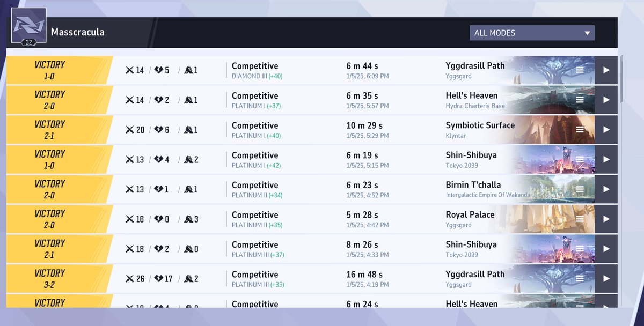
Task: Click the 10 m 29 s duration text
Action: [364, 125]
